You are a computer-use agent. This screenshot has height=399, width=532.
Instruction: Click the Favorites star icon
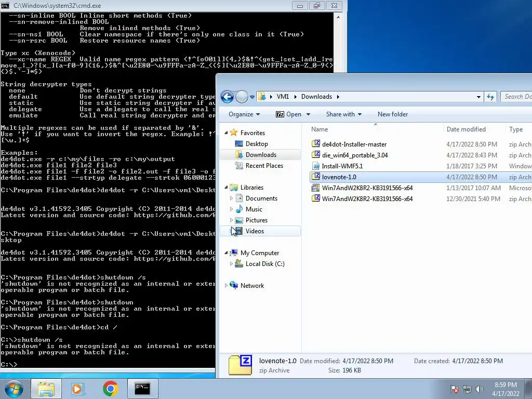pos(234,132)
